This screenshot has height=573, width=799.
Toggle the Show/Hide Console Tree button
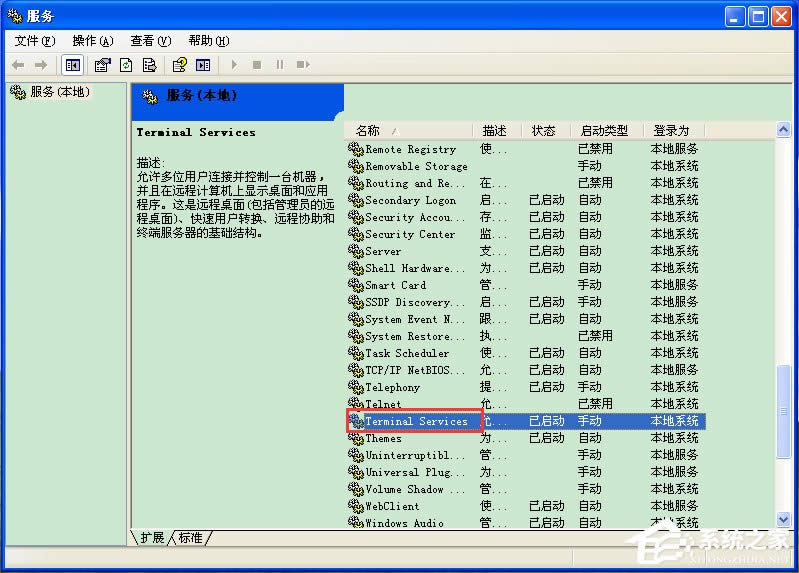tap(72, 65)
